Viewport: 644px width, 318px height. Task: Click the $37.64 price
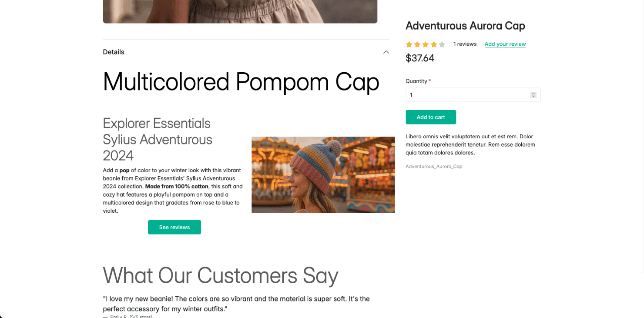click(420, 58)
